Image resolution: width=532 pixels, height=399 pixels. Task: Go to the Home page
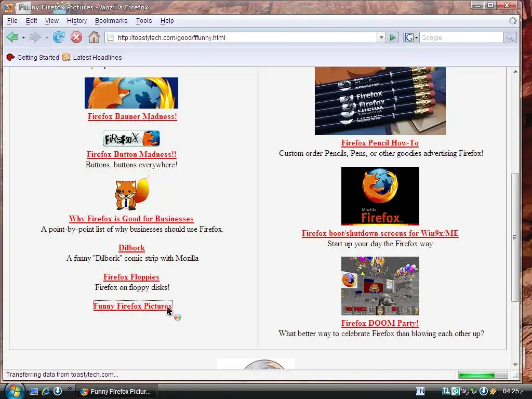94,37
